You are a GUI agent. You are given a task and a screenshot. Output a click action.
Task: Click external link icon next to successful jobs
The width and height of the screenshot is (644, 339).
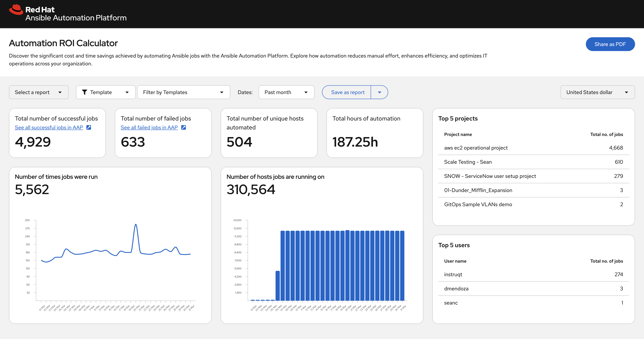click(89, 127)
